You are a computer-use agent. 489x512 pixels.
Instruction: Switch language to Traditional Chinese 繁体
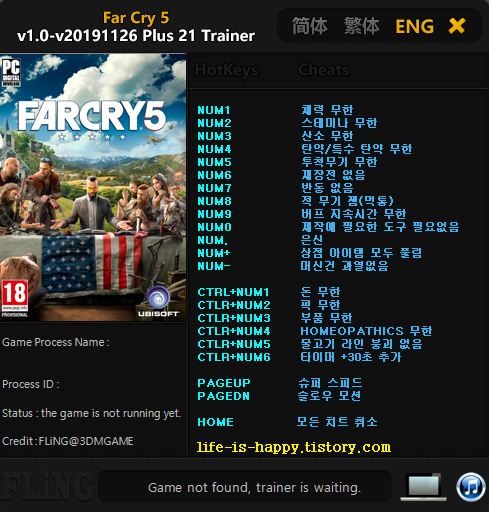tap(362, 26)
